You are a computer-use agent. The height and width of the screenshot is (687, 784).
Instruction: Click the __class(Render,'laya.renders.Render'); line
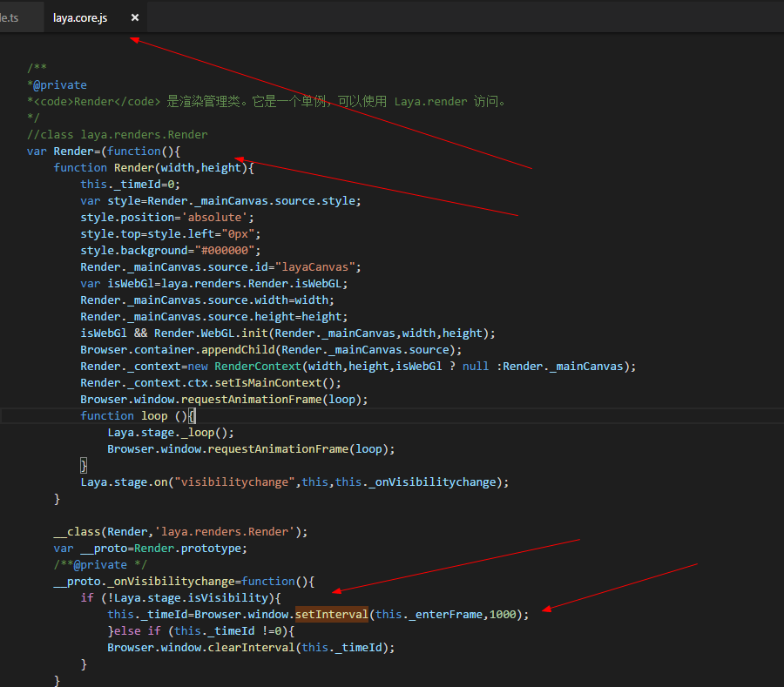180,531
